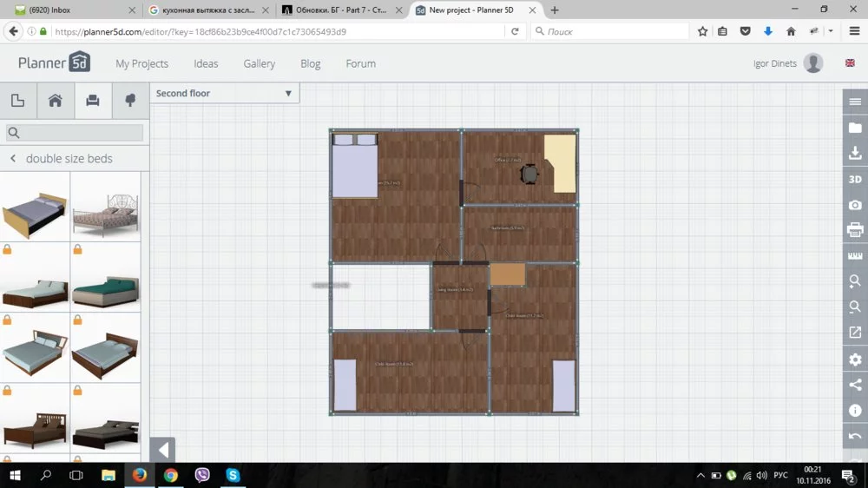Collapse the catalog panel with arrow

coord(162,451)
